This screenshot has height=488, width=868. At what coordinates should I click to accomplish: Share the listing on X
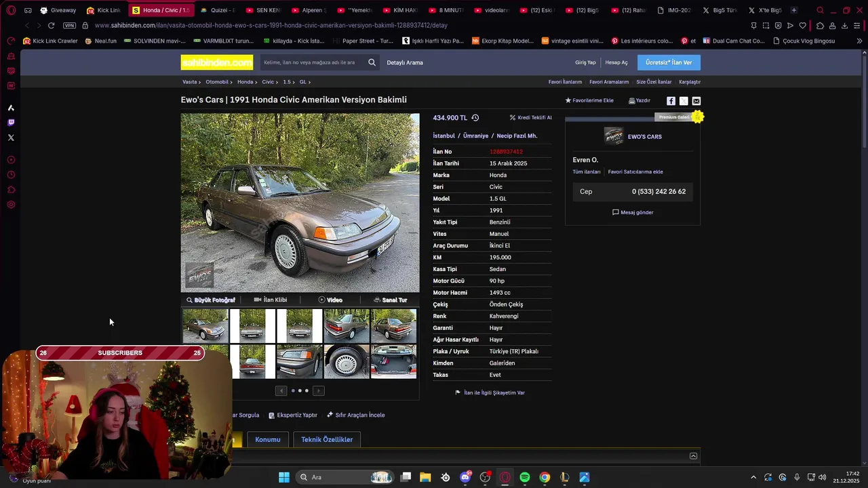(684, 101)
